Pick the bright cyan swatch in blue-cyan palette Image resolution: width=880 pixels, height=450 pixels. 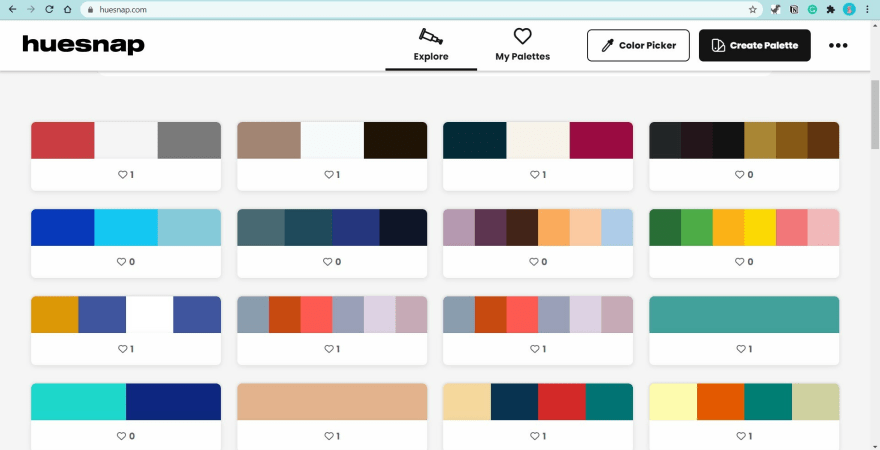126,227
